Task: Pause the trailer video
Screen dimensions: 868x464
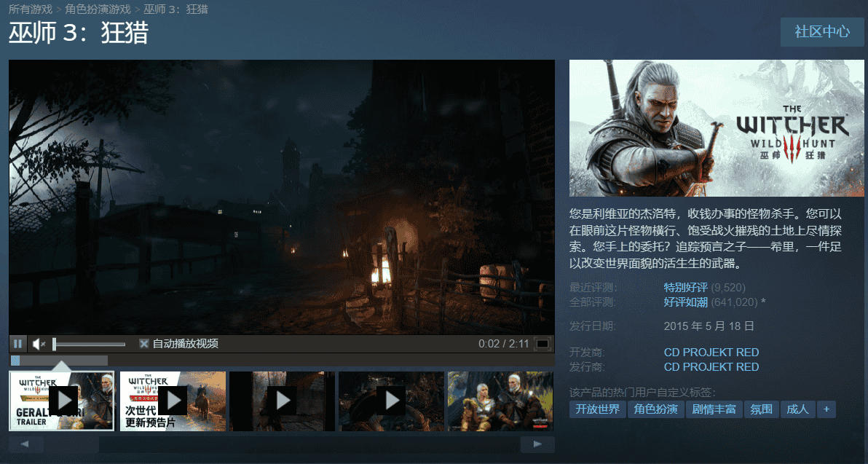Action: (x=17, y=344)
